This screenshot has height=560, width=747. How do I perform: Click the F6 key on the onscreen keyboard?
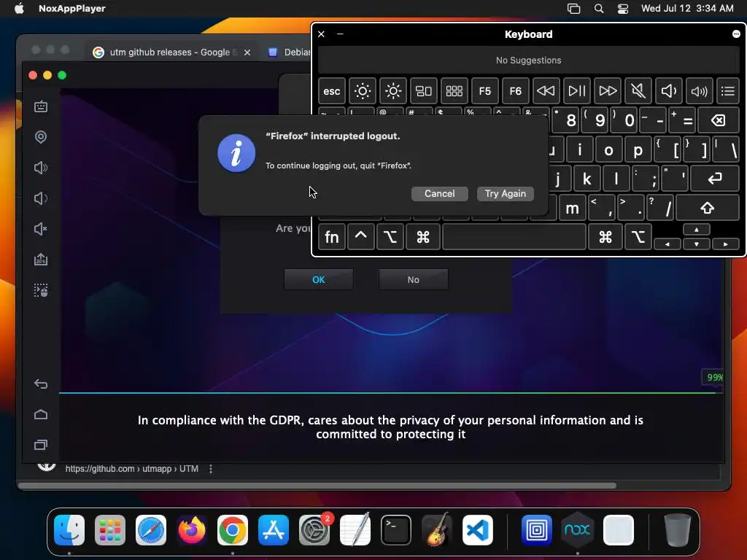[x=516, y=91]
